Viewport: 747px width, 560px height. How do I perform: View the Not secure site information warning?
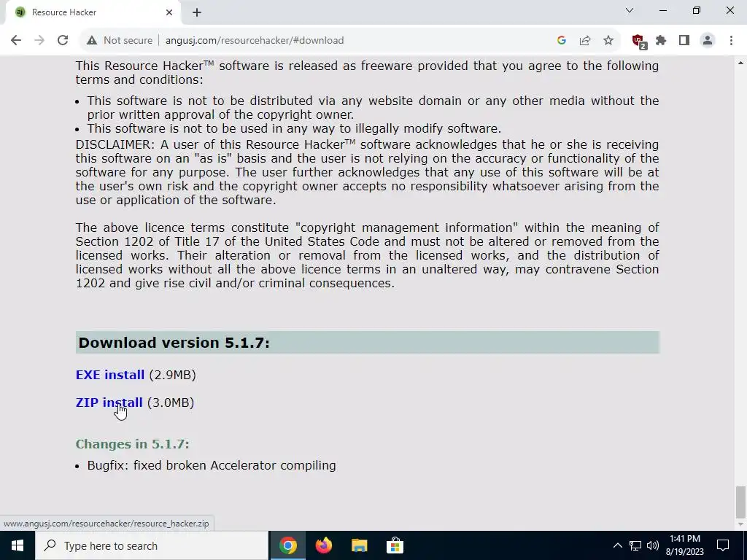click(120, 41)
